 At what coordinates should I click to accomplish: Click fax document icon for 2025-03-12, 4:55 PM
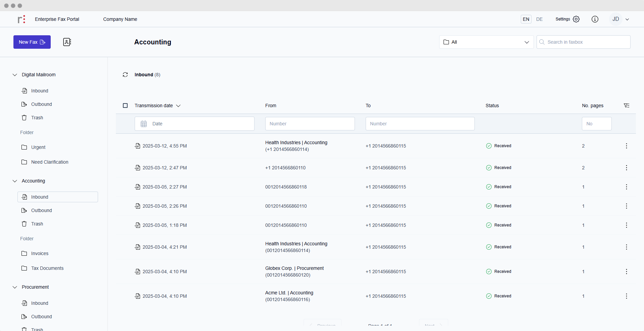click(138, 146)
